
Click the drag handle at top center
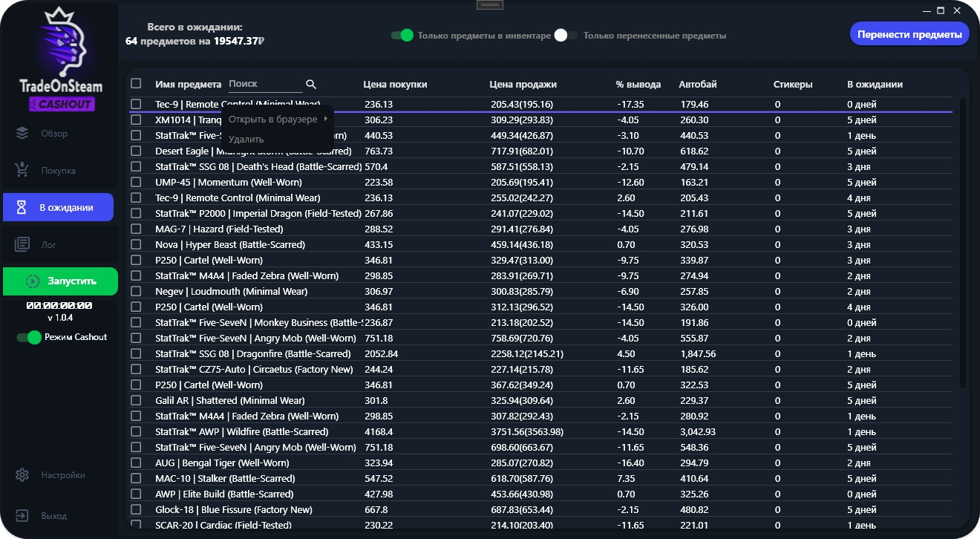coord(490,4)
